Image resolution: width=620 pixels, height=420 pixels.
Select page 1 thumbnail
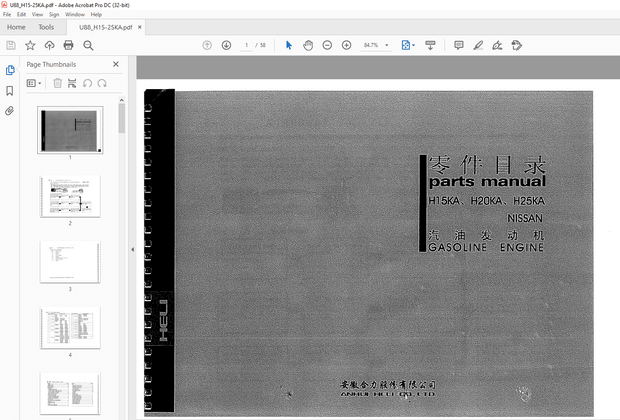[70, 130]
